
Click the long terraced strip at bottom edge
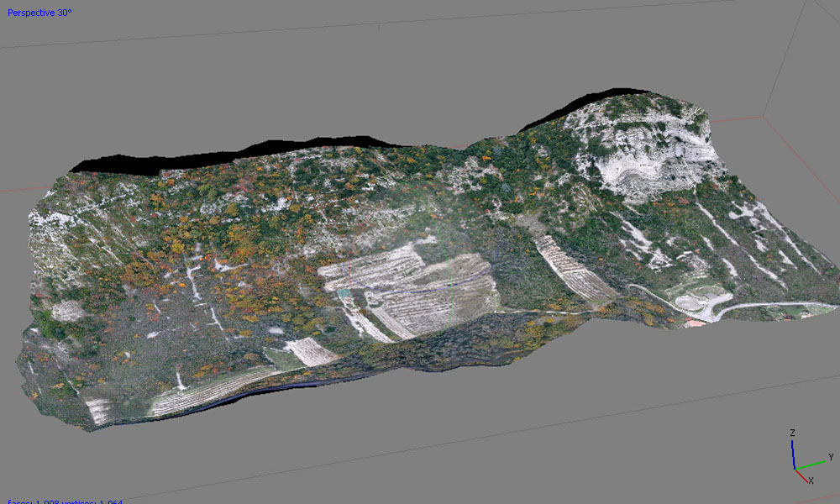coord(210,393)
